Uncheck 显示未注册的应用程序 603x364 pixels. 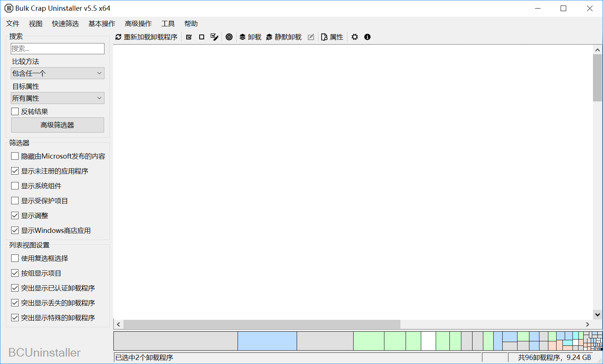point(15,171)
